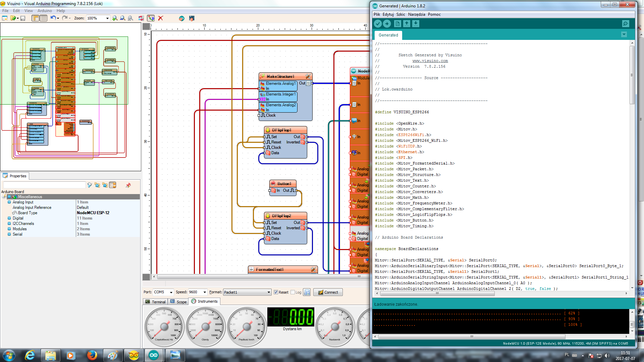
Task: Select the Button1 component title
Action: pos(284,184)
